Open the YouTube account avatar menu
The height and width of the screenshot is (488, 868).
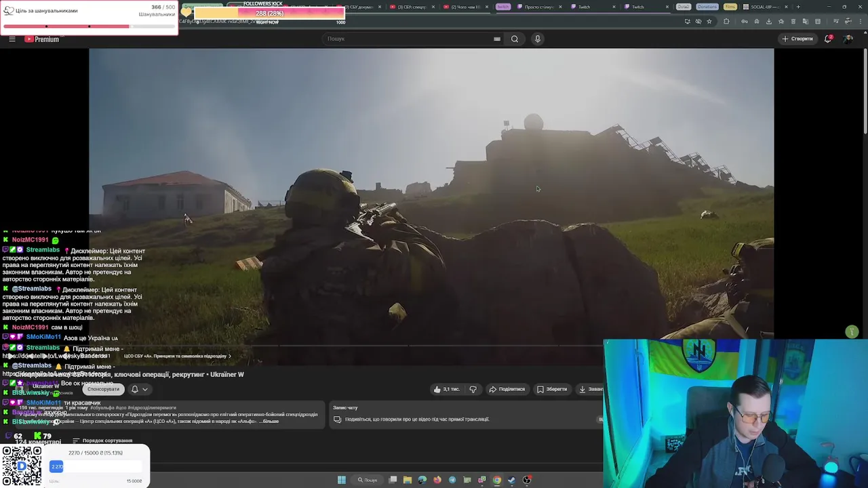(848, 39)
